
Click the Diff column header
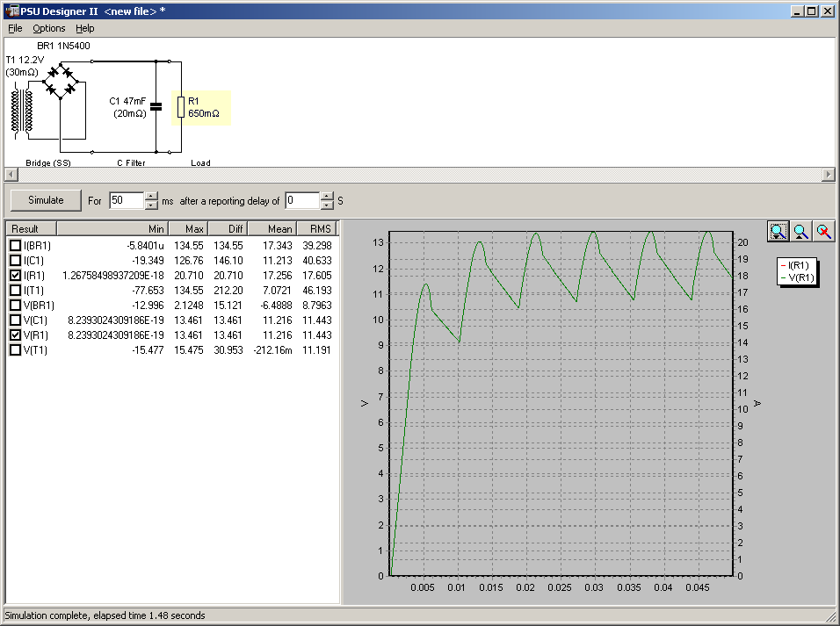[228, 228]
